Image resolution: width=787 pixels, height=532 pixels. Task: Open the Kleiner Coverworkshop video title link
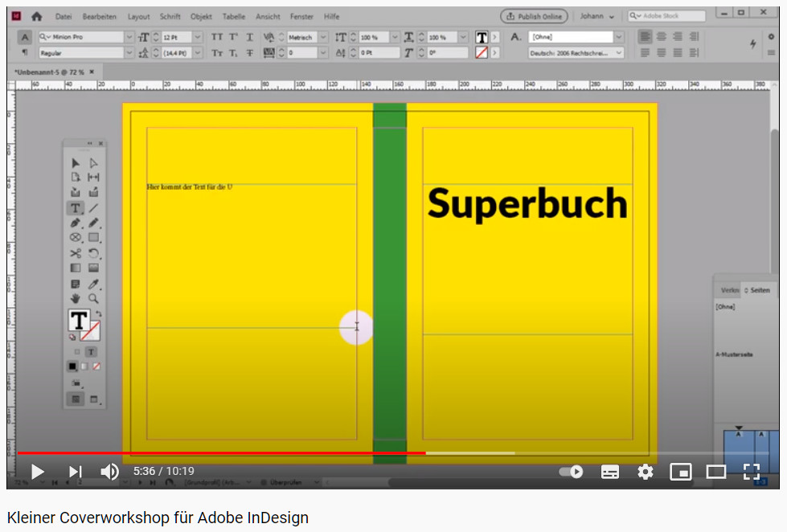pos(159,518)
